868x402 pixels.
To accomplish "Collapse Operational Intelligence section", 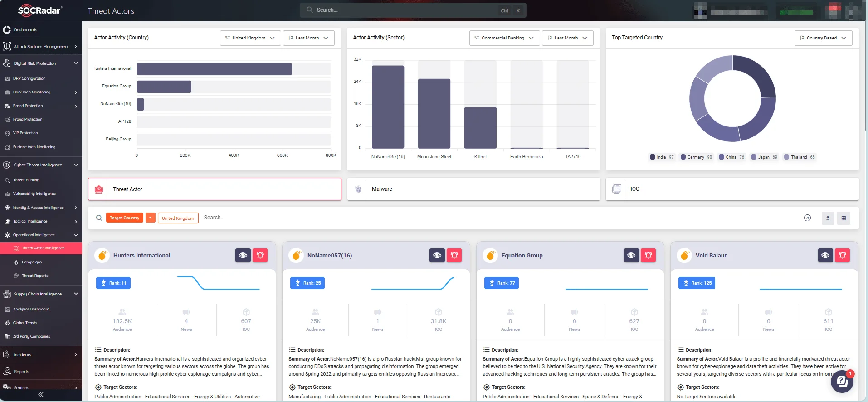I will pos(41,235).
